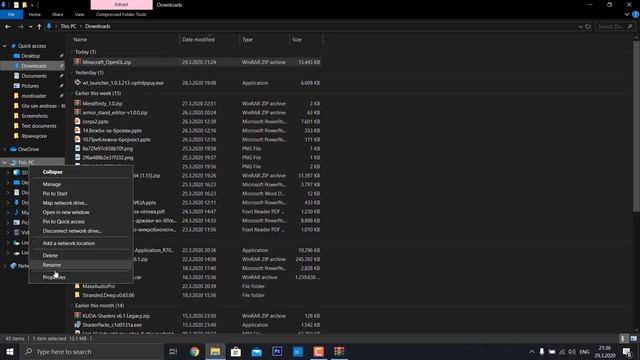The image size is (640, 360).
Task: Click the taskbar search box
Action: point(92,351)
